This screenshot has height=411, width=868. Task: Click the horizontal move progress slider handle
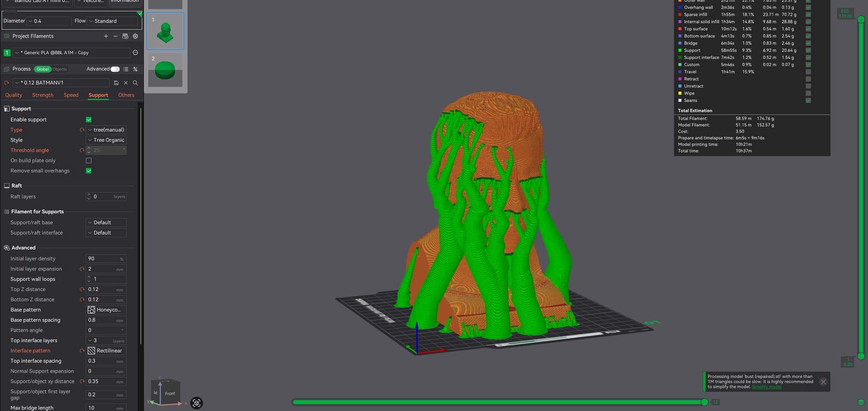[704, 402]
